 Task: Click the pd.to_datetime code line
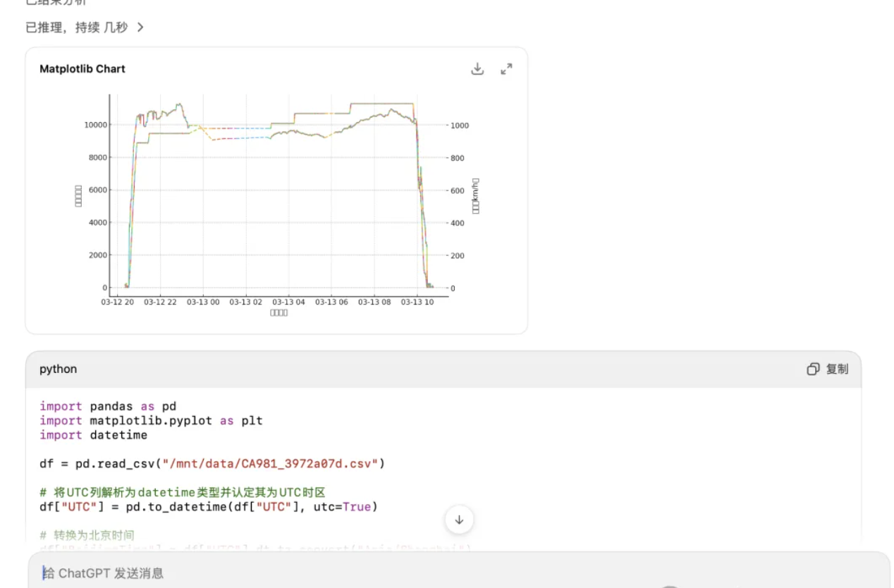tap(209, 507)
